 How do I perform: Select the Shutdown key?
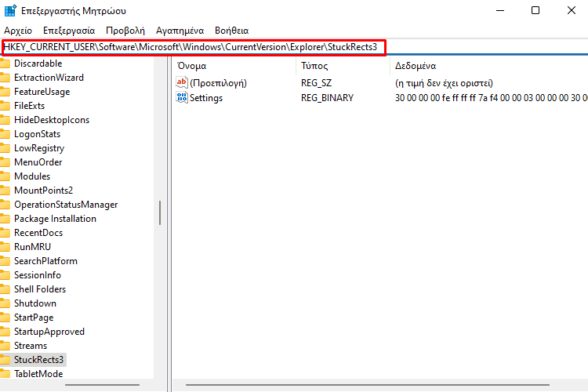[35, 303]
